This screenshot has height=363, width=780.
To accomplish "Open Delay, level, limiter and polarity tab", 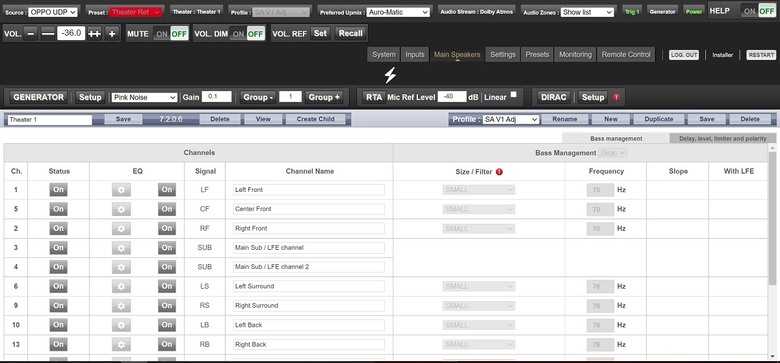I will (x=723, y=139).
